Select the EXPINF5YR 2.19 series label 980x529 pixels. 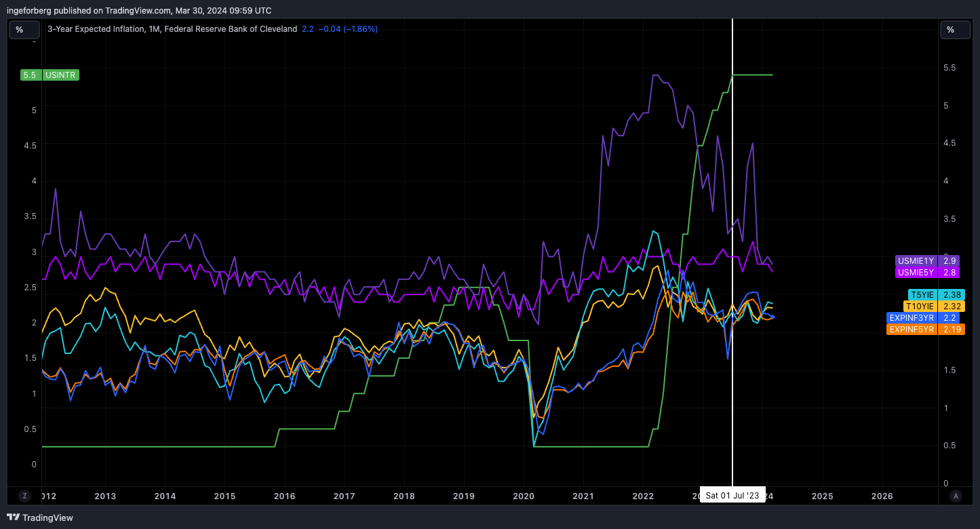point(926,329)
